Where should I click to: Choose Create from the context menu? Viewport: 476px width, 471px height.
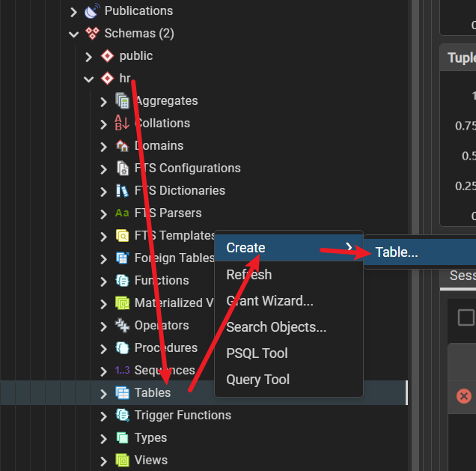click(x=246, y=248)
